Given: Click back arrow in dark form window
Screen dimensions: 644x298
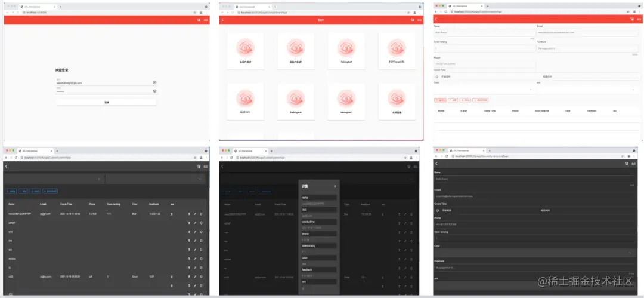Looking at the screenshot, I should 436,164.
